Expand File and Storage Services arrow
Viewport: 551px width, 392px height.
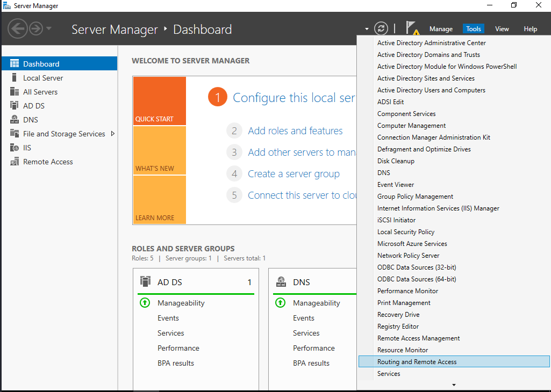[x=113, y=134]
